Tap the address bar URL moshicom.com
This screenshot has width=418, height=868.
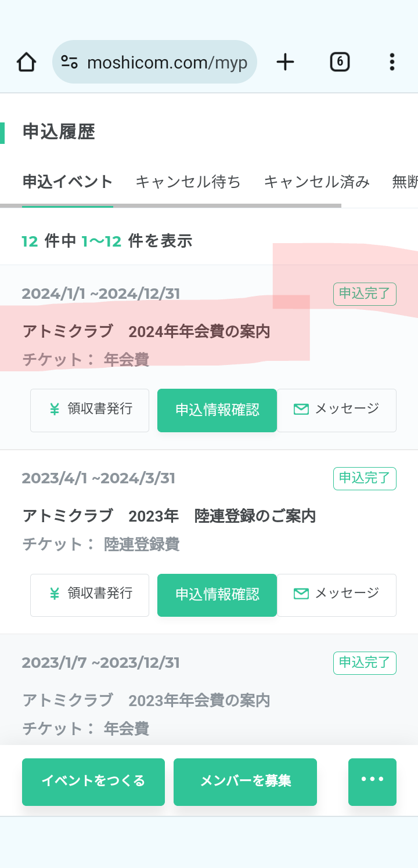(x=167, y=62)
